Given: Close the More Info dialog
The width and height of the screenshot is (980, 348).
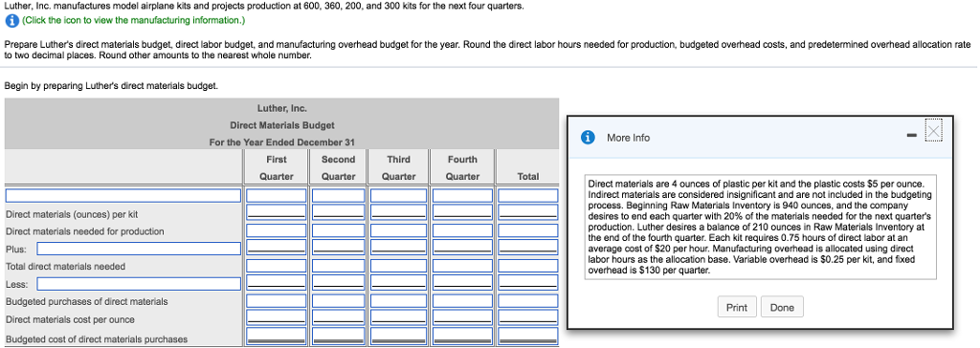Looking at the screenshot, I should click(x=934, y=132).
